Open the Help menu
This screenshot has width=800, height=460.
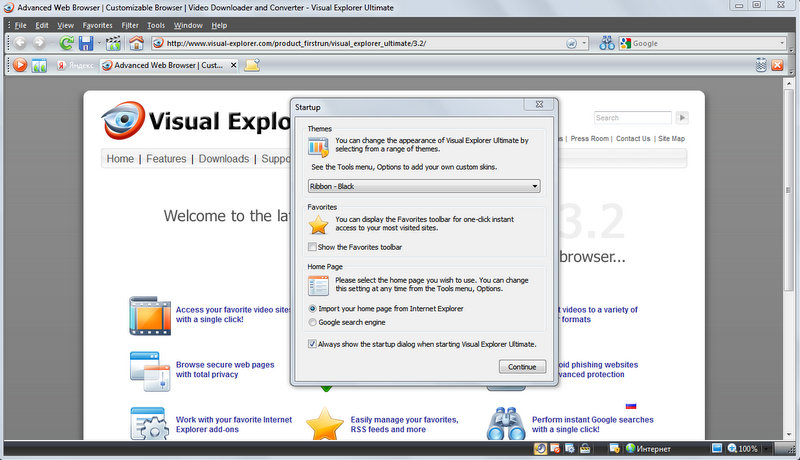coord(219,25)
